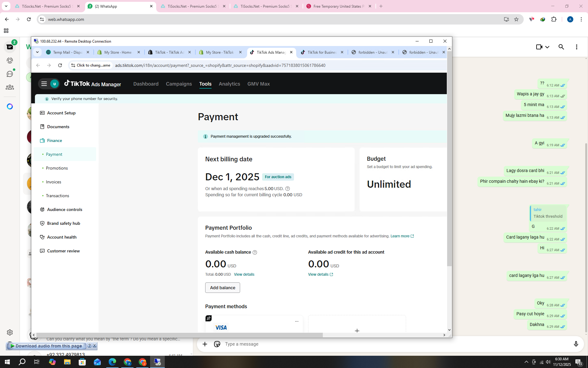Viewport: 588px width, 368px height.
Task: Reload the remote TikTok Ads page
Action: point(60,65)
